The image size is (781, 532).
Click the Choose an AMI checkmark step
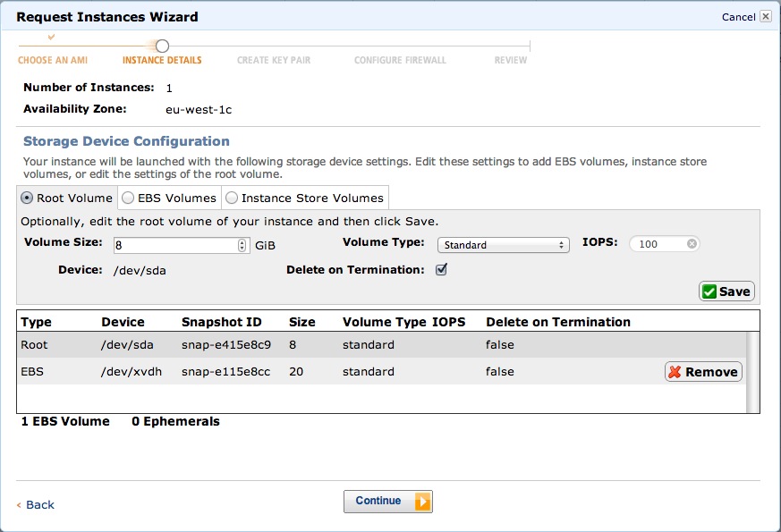pos(51,38)
